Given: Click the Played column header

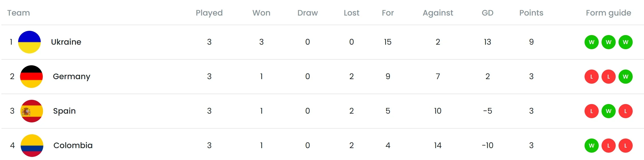Looking at the screenshot, I should pos(209,13).
